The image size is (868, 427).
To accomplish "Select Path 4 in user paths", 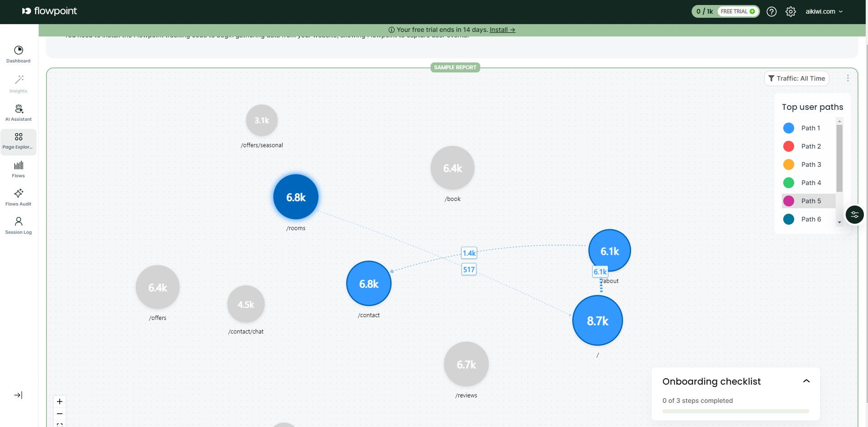I will 809,183.
